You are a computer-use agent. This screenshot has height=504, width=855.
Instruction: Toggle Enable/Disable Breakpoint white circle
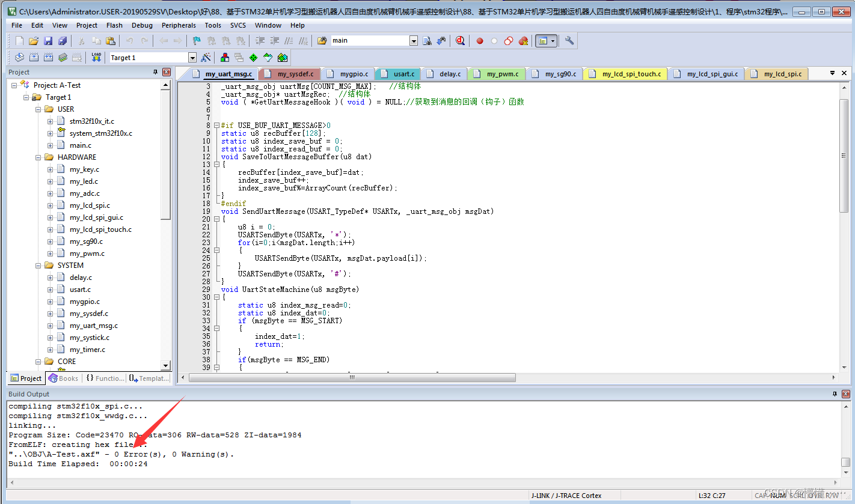click(494, 41)
